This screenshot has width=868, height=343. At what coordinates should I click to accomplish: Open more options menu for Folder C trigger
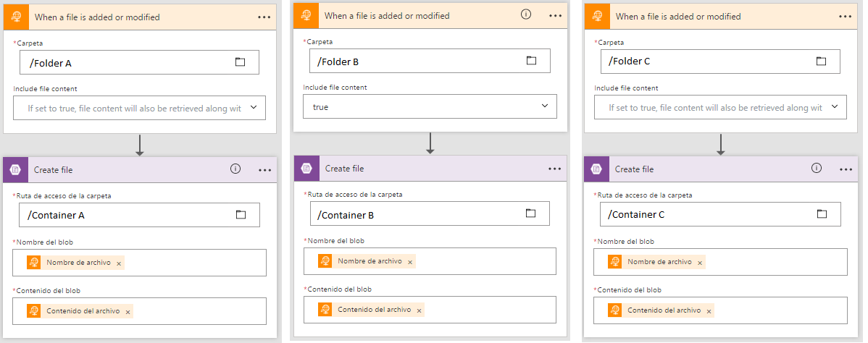tap(846, 15)
